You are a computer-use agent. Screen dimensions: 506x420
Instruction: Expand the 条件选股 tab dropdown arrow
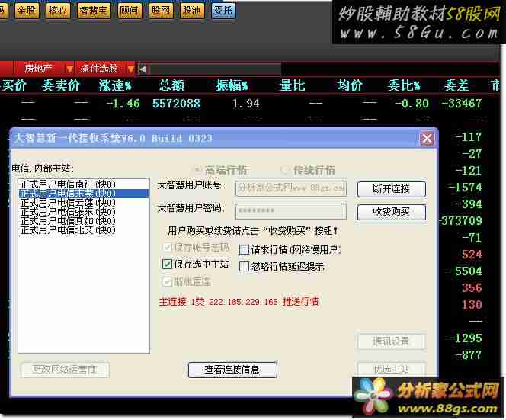pos(130,69)
